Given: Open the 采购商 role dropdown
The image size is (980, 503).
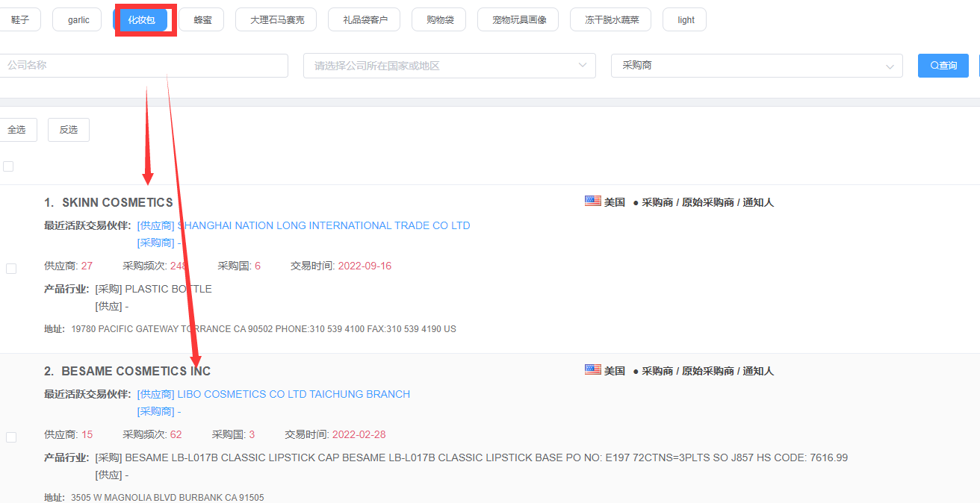Looking at the screenshot, I should pyautogui.click(x=757, y=66).
